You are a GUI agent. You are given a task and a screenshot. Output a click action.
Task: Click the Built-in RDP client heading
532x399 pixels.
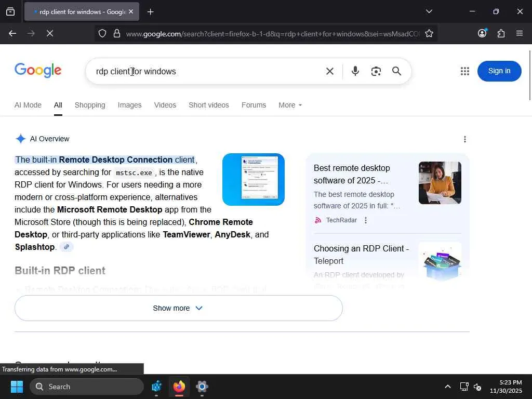(x=60, y=271)
